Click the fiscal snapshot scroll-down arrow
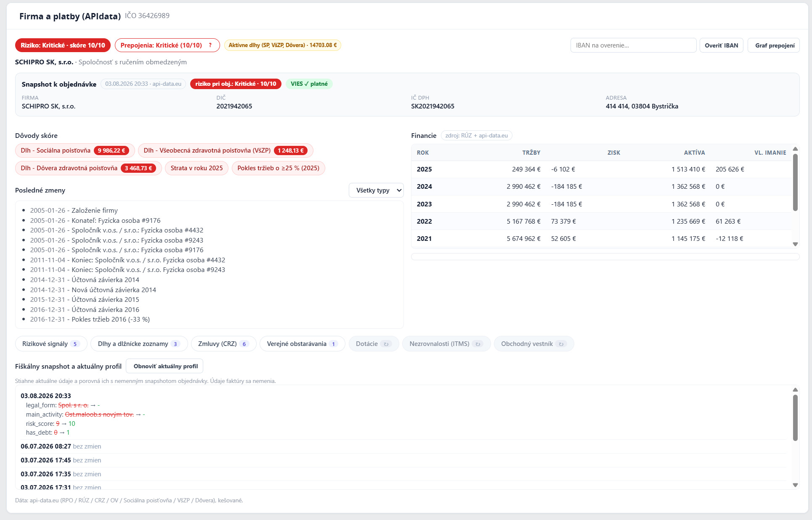Image resolution: width=812 pixels, height=520 pixels. pos(795,485)
